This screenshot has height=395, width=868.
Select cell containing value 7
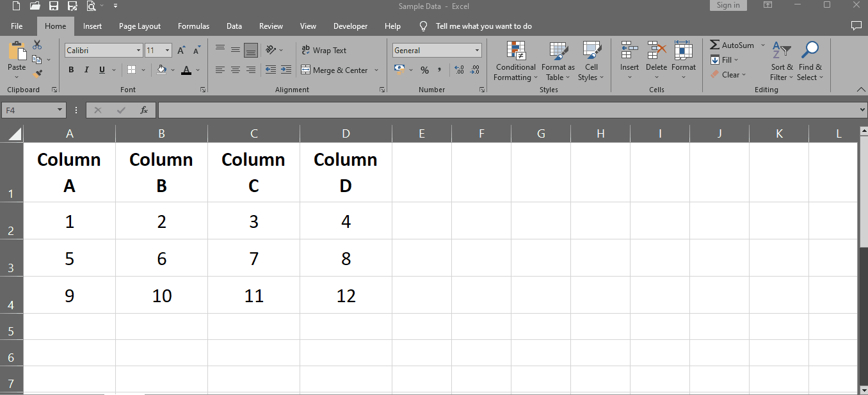click(x=253, y=258)
